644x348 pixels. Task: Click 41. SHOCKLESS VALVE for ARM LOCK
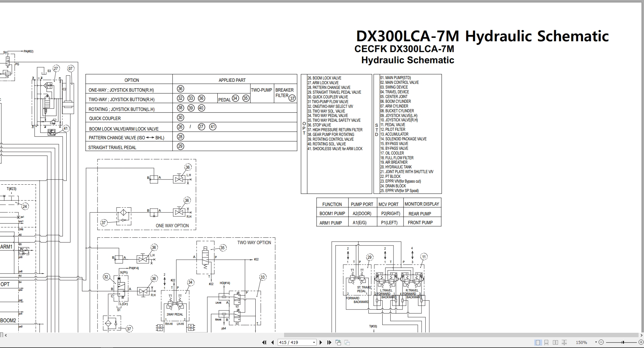(335, 148)
